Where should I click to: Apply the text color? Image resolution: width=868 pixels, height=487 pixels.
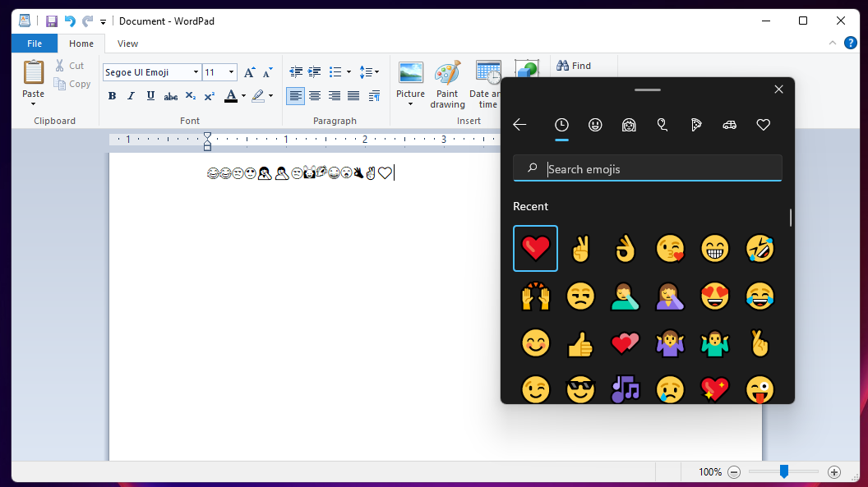(231, 95)
